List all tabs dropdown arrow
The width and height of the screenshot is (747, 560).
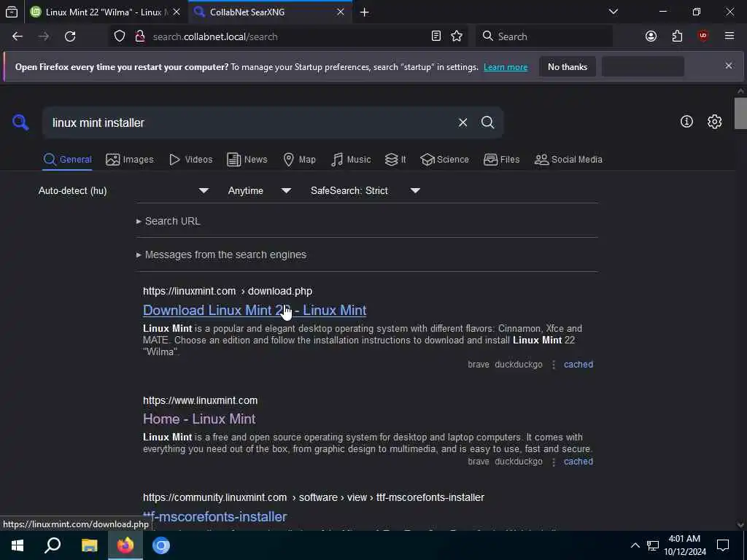click(613, 12)
